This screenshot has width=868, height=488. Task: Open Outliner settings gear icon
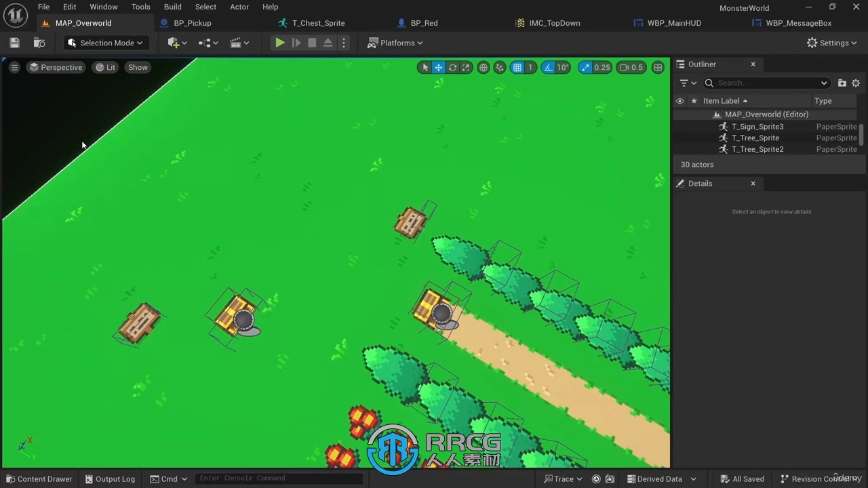pyautogui.click(x=856, y=83)
